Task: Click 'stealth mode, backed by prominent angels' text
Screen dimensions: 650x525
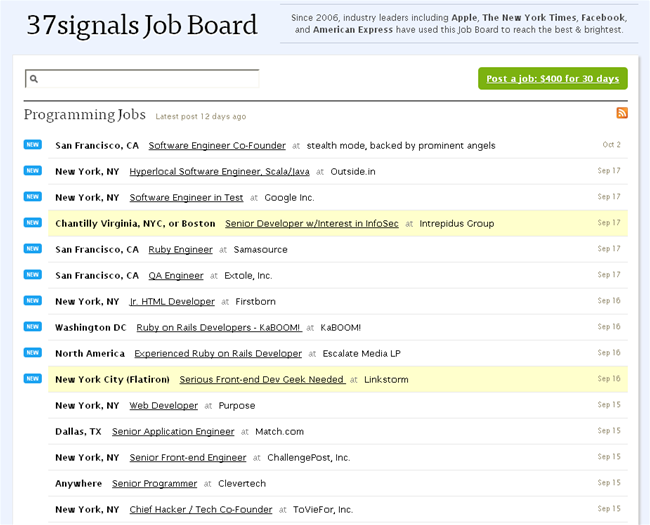Action: 401,146
